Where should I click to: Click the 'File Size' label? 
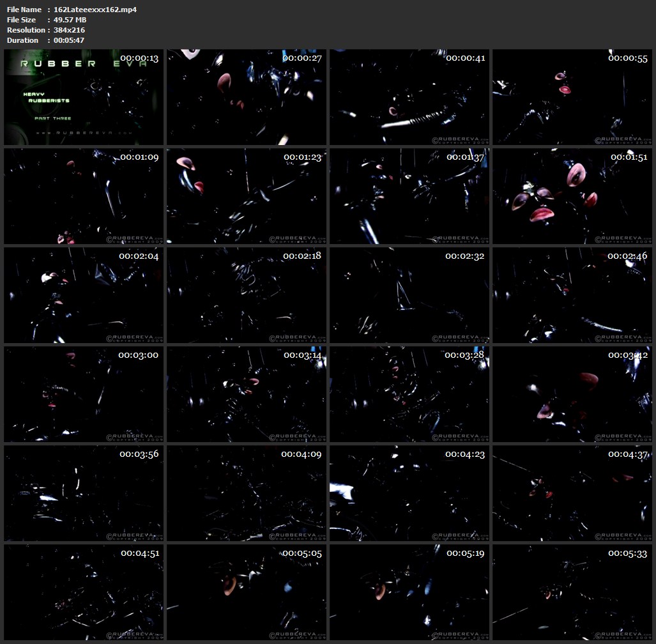[21, 20]
